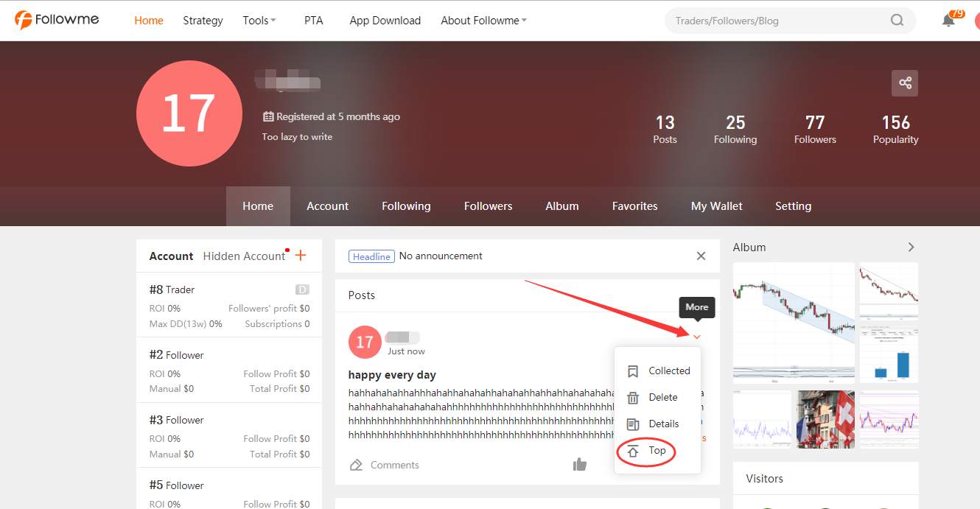Open App Download page
Viewport: 980px width, 509px height.
pyautogui.click(x=385, y=21)
